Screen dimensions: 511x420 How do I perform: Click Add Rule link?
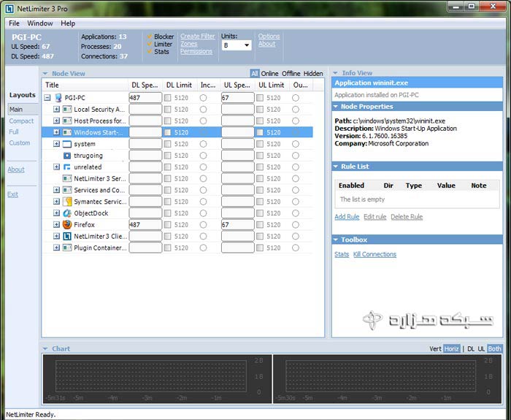[x=347, y=217]
